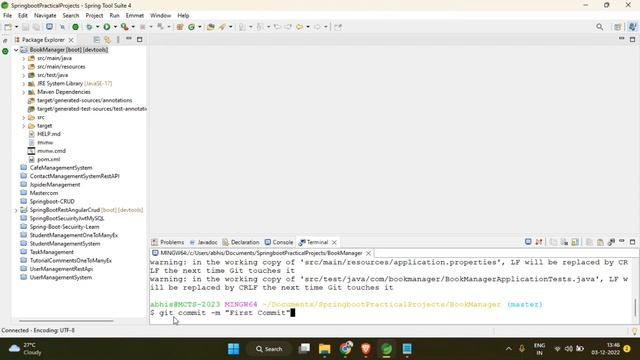Open the terminal icon in main toolbar

click(x=49, y=27)
